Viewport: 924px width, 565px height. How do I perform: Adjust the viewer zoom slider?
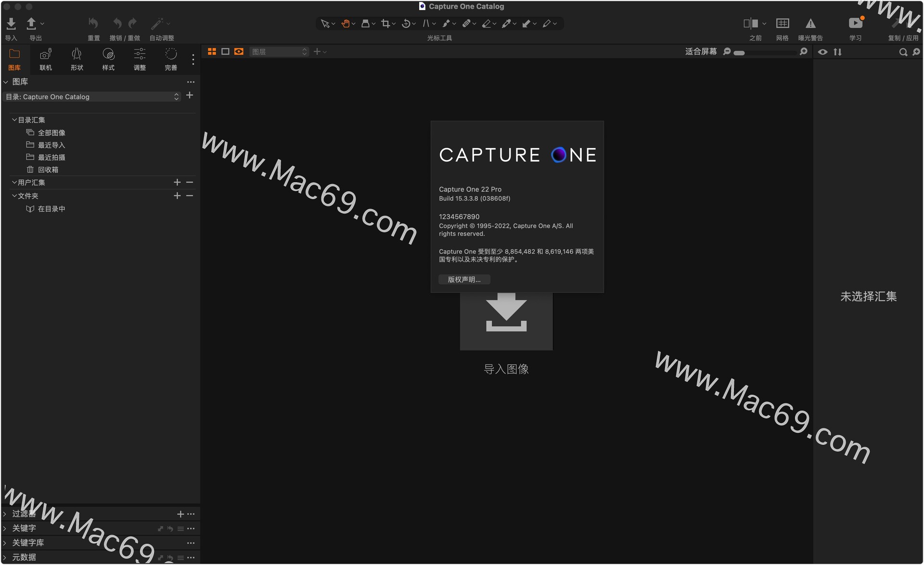(x=740, y=52)
